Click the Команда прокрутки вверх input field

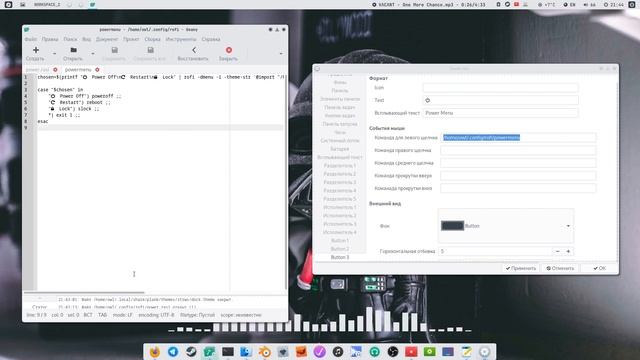click(x=518, y=176)
